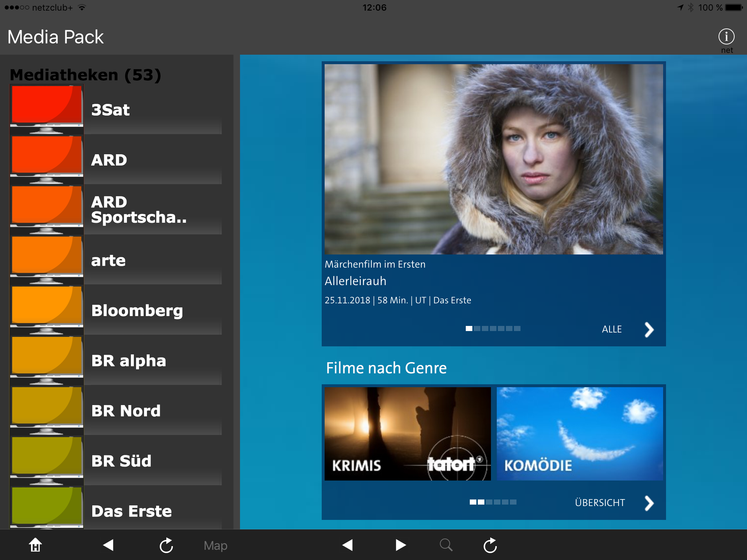Tap the back arrow next to home icon

(x=108, y=545)
